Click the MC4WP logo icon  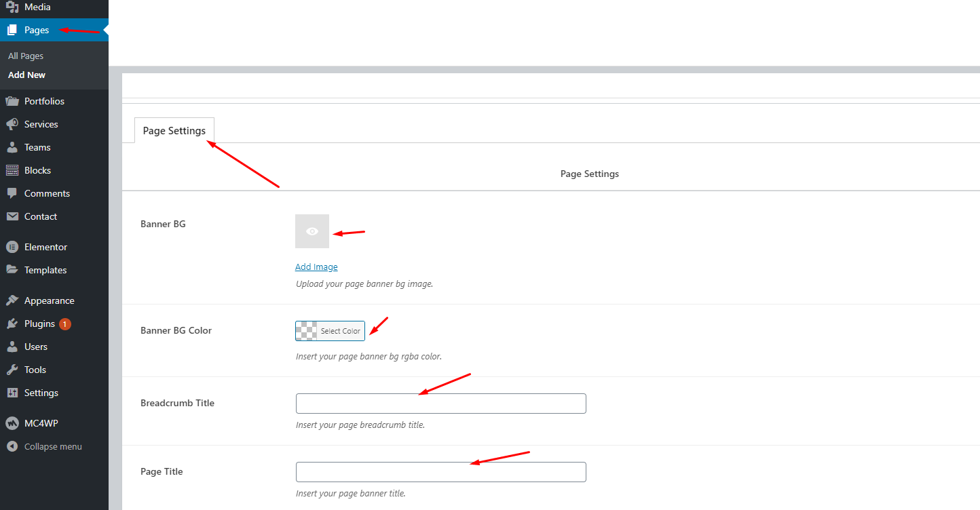[12, 423]
